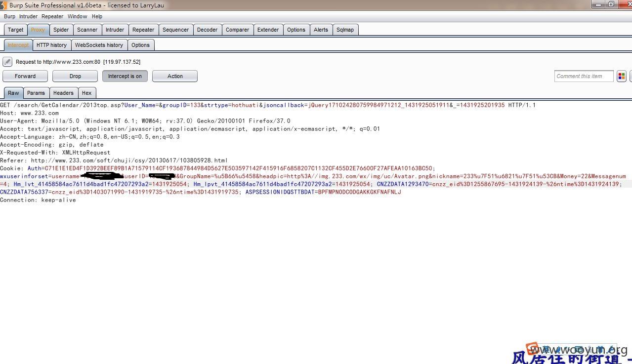Switch to the Comparer tab
The height and width of the screenshot is (364, 632).
pyautogui.click(x=238, y=30)
